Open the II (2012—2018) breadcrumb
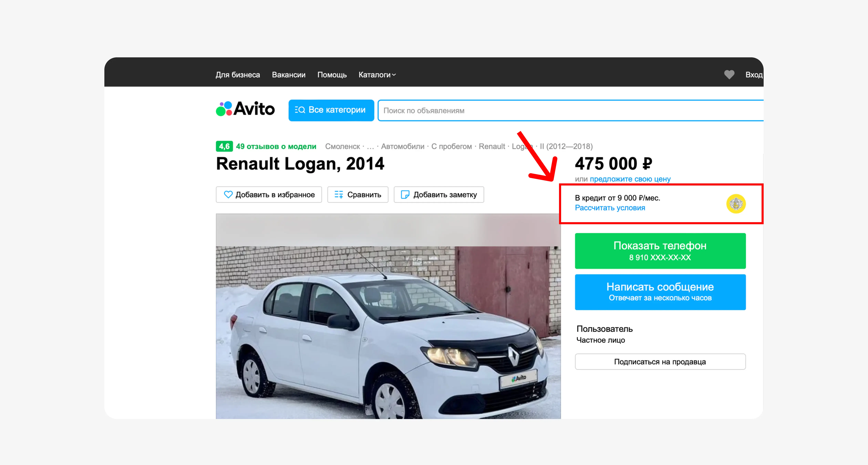868x465 pixels. [x=566, y=146]
